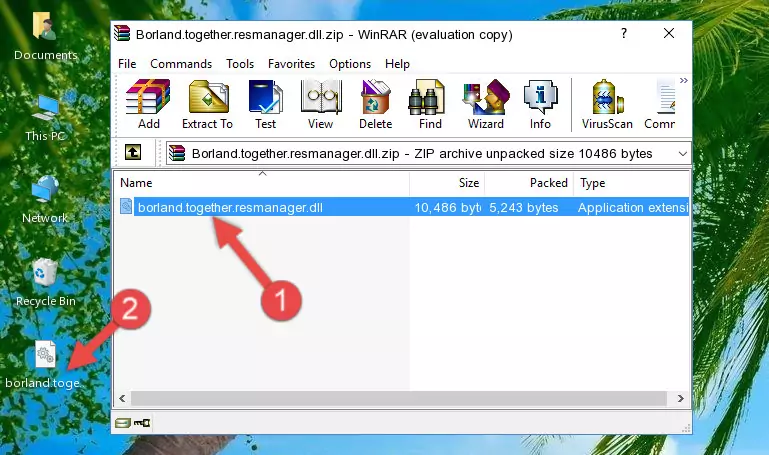This screenshot has width=769, height=455.
Task: Select the Documents desktop icon
Action: (46, 36)
